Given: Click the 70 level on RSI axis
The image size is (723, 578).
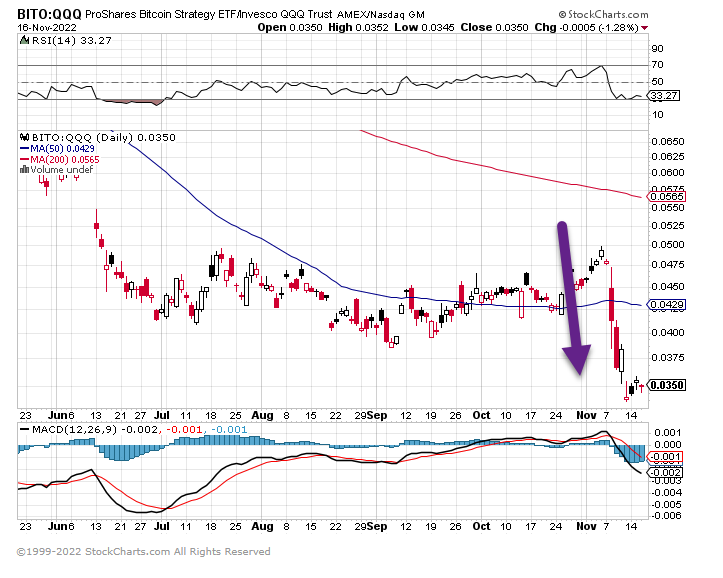Looking at the screenshot, I should point(657,65).
